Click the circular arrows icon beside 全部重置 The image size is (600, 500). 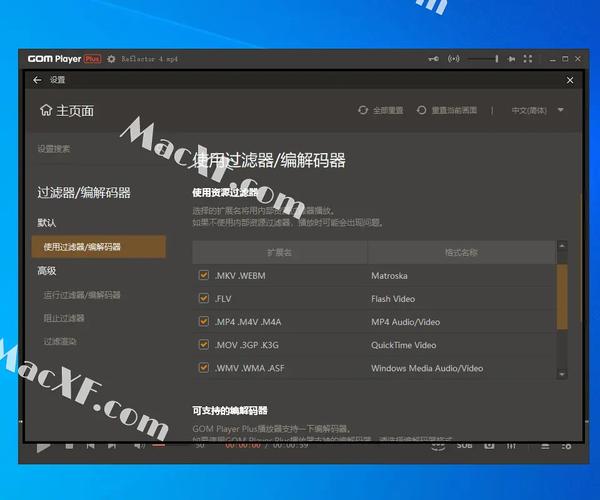point(363,110)
